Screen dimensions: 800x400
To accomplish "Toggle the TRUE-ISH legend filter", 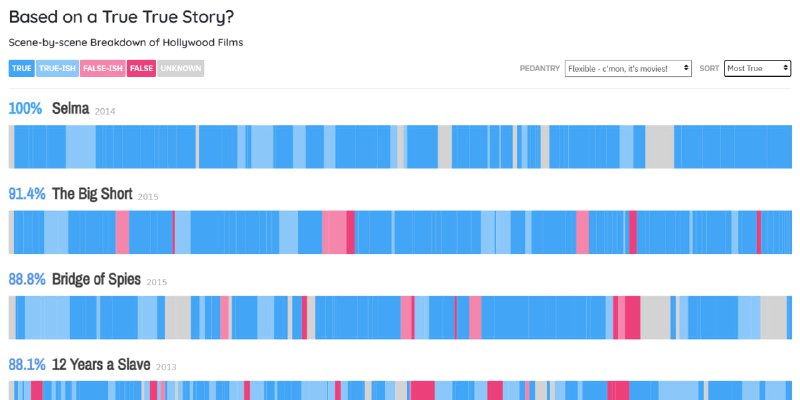I will pos(57,68).
